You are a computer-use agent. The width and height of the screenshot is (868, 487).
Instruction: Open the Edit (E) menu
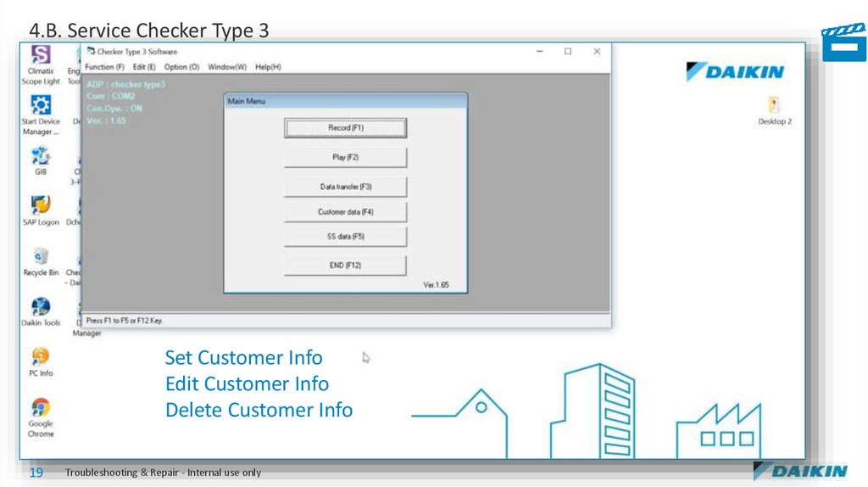click(144, 67)
